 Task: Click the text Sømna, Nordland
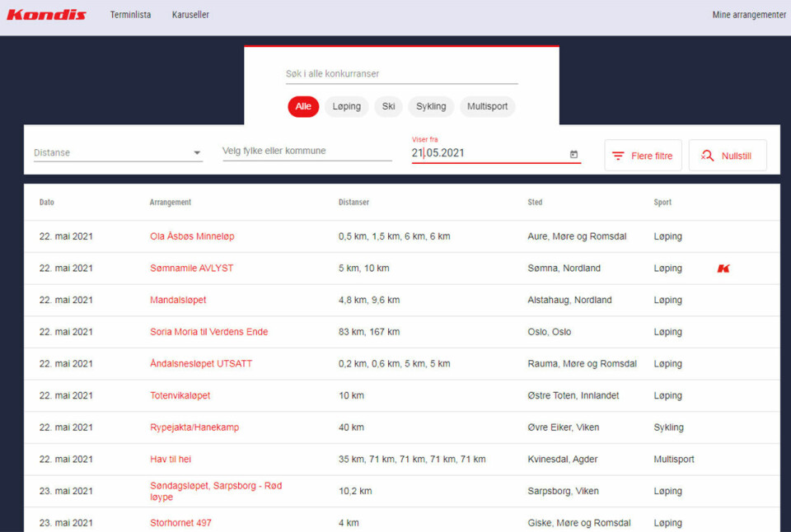click(564, 268)
